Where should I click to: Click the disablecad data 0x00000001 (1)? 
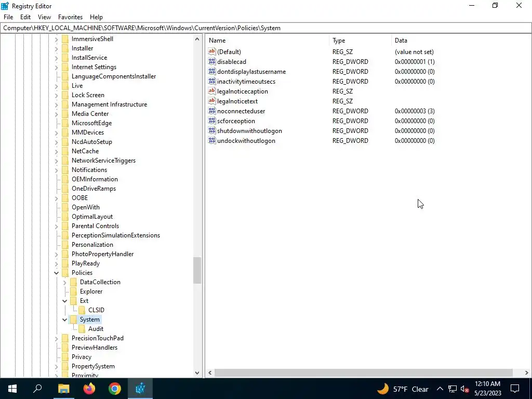pyautogui.click(x=415, y=62)
